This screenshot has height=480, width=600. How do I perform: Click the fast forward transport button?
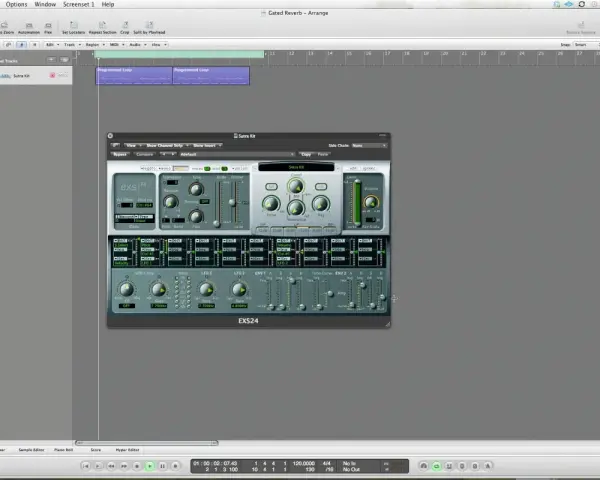pyautogui.click(x=124, y=466)
